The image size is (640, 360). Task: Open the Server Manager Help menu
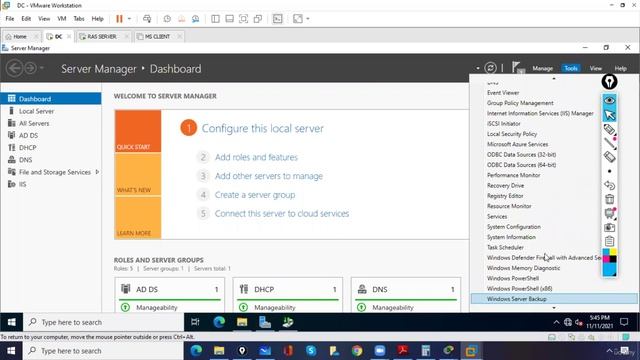620,68
